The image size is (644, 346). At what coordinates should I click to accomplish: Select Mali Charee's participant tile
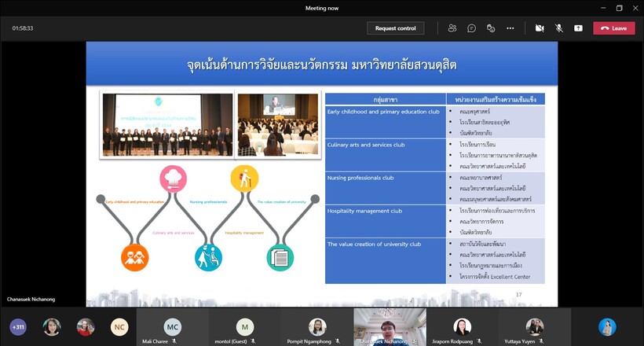tap(173, 326)
